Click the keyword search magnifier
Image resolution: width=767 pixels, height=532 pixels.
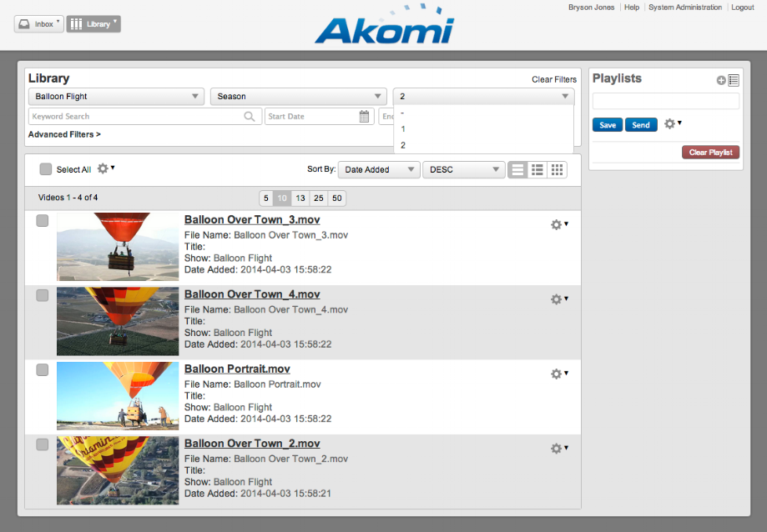point(249,116)
